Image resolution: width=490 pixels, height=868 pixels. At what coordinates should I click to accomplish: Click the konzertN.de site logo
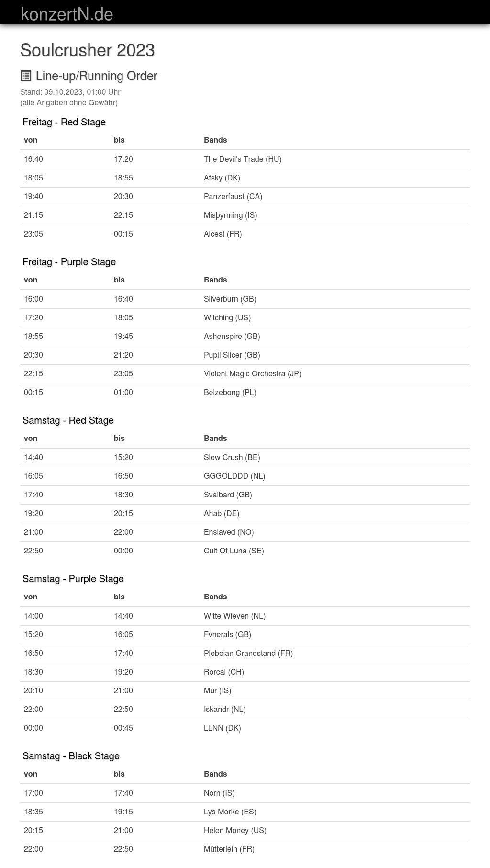click(67, 14)
